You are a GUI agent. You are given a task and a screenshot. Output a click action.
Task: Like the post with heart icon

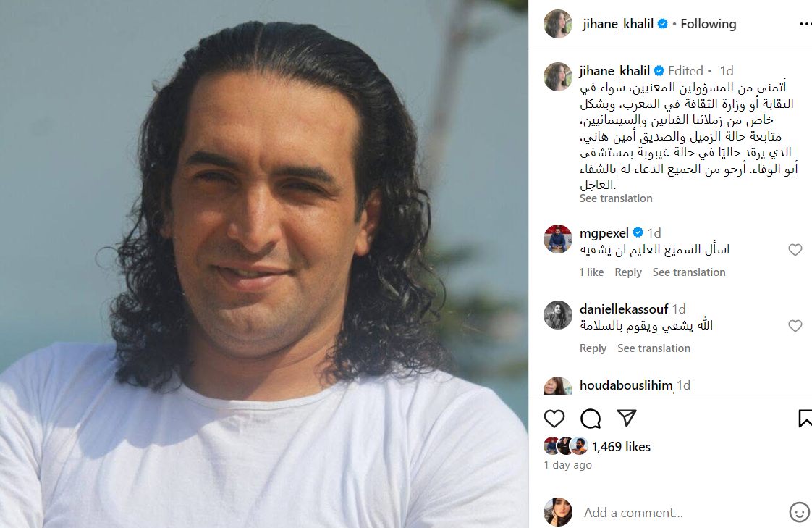pos(554,418)
